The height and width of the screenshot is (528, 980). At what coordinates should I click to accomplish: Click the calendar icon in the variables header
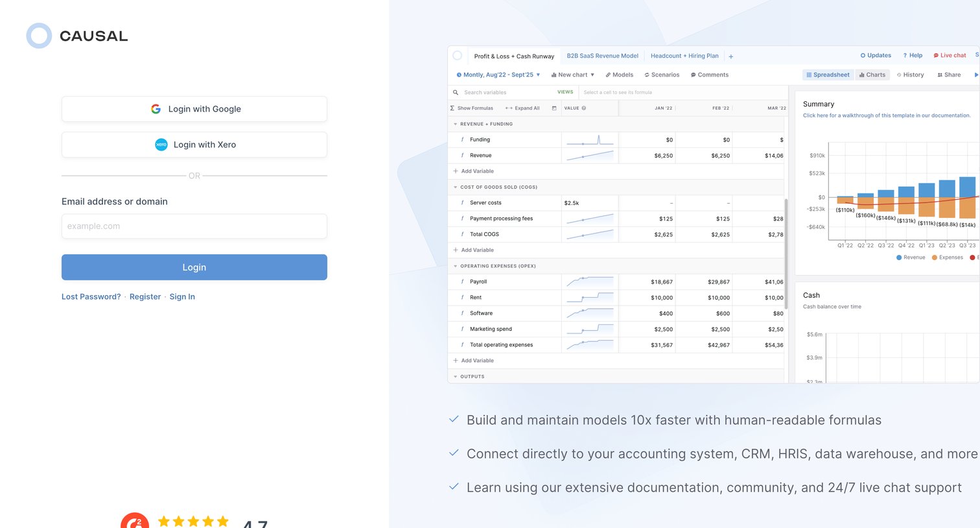point(554,108)
